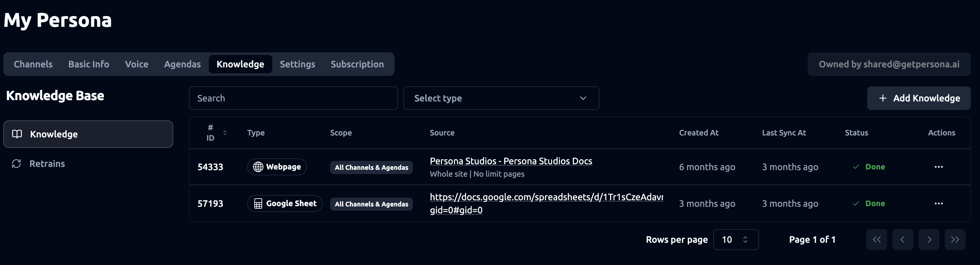This screenshot has width=980, height=265.
Task: Switch to the Channels tab
Action: [33, 64]
